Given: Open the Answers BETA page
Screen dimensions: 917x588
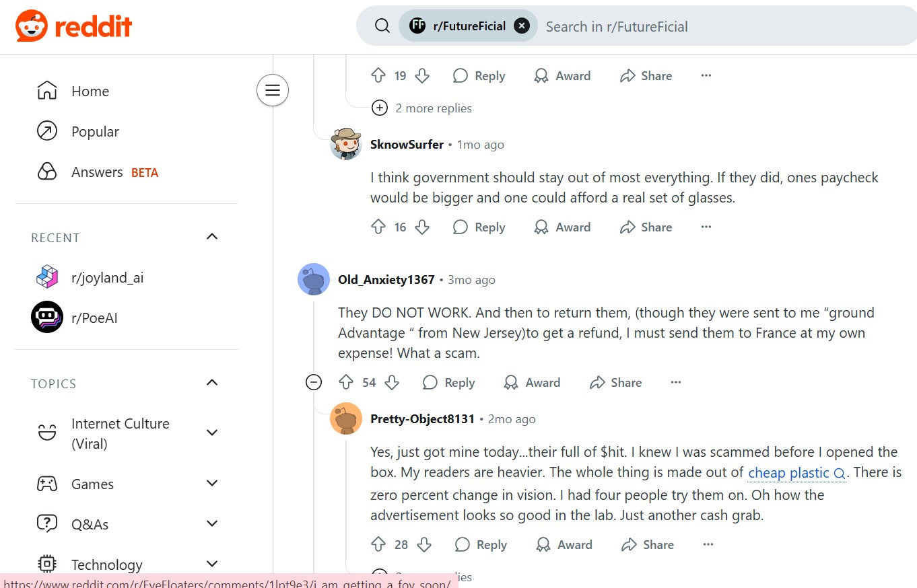Looking at the screenshot, I should coord(98,172).
